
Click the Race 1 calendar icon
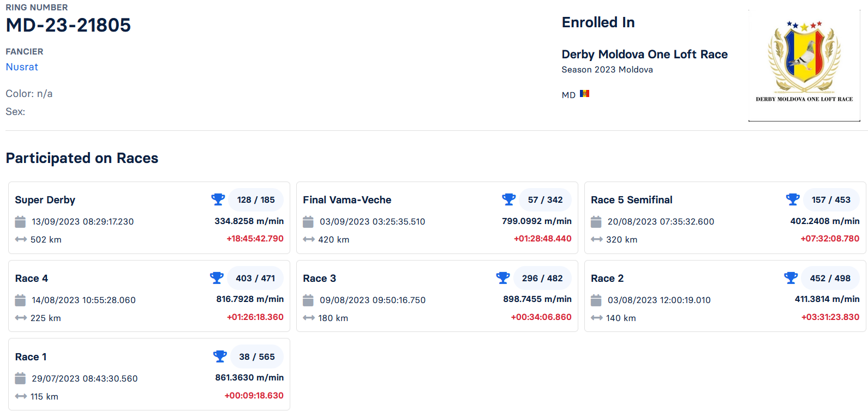20,378
